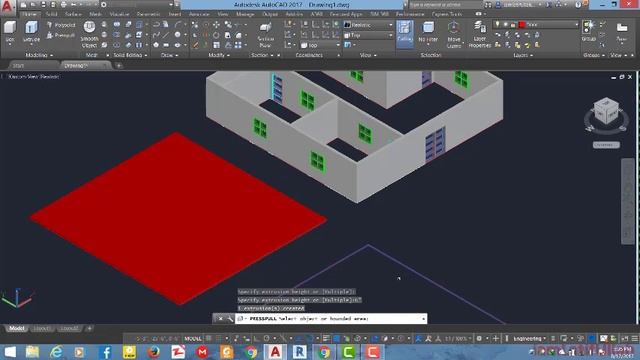Switch to the Model layout tab
Screen dimensions: 640x360
click(16, 328)
